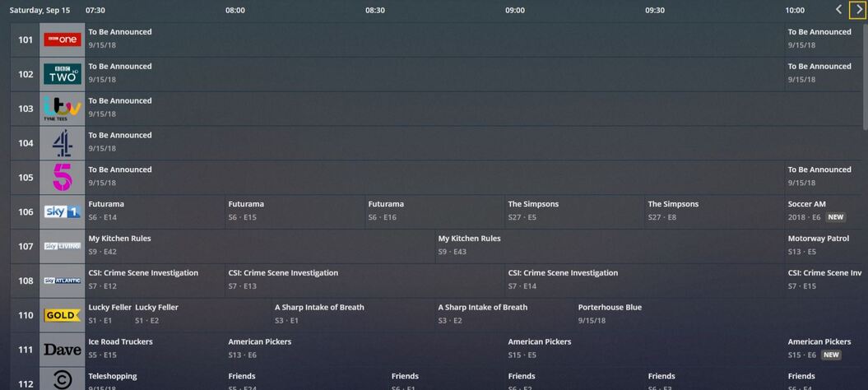Screen dimensions: 868x390
Task: Select channel number 101
Action: click(26, 39)
